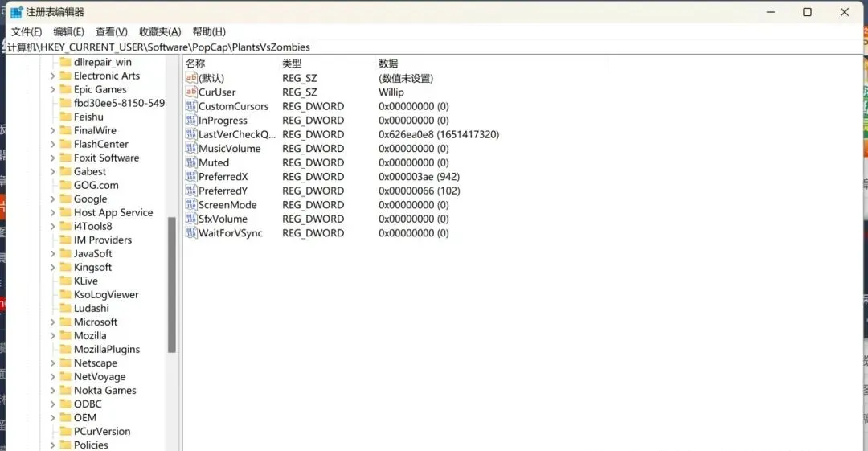Click the tree pane vertical scrollbar thumb

pyautogui.click(x=172, y=285)
